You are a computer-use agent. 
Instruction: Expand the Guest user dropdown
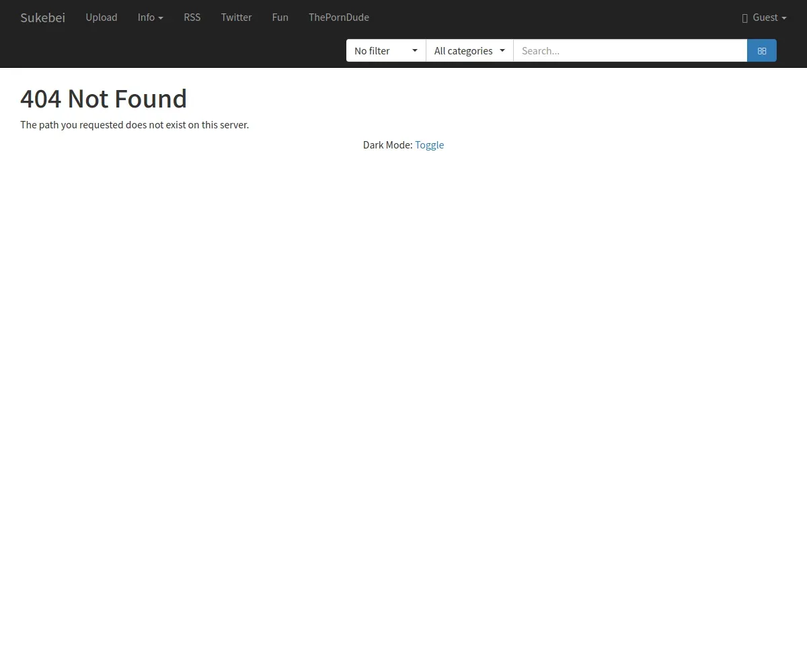click(x=764, y=17)
